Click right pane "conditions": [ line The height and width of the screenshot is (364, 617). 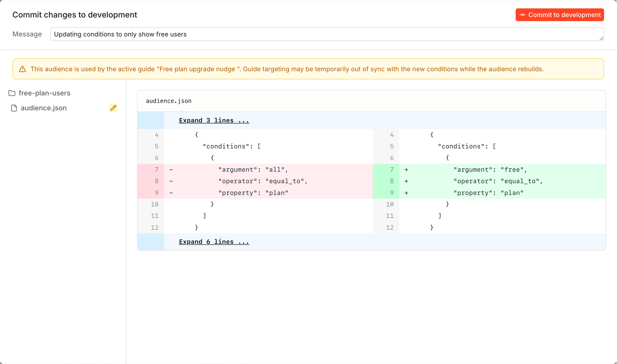489,146
